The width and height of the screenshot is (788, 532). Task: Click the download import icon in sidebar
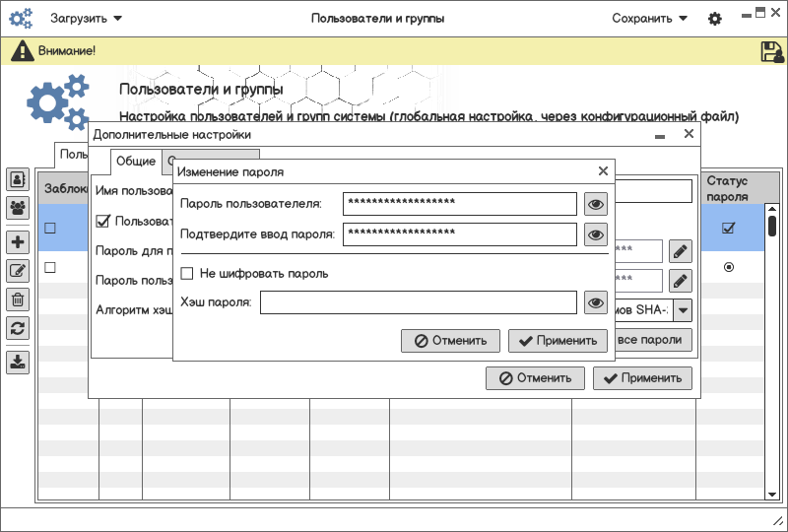click(x=18, y=362)
